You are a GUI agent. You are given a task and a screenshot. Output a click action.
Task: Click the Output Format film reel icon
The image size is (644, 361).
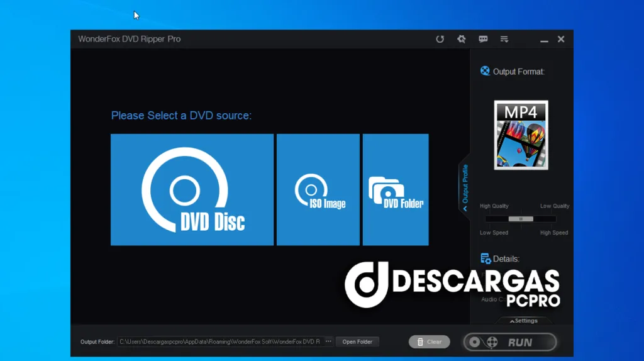click(485, 71)
